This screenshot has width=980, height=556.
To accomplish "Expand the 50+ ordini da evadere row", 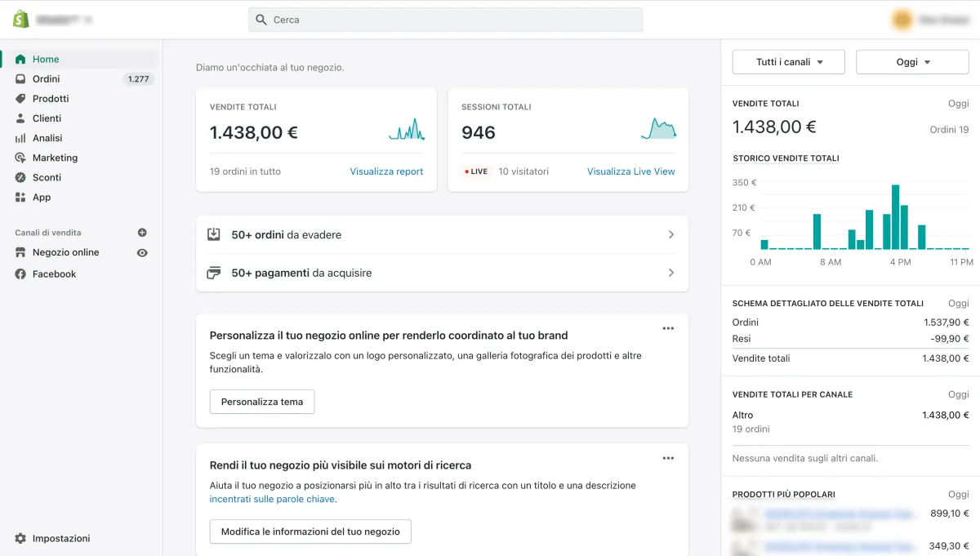I will click(442, 235).
